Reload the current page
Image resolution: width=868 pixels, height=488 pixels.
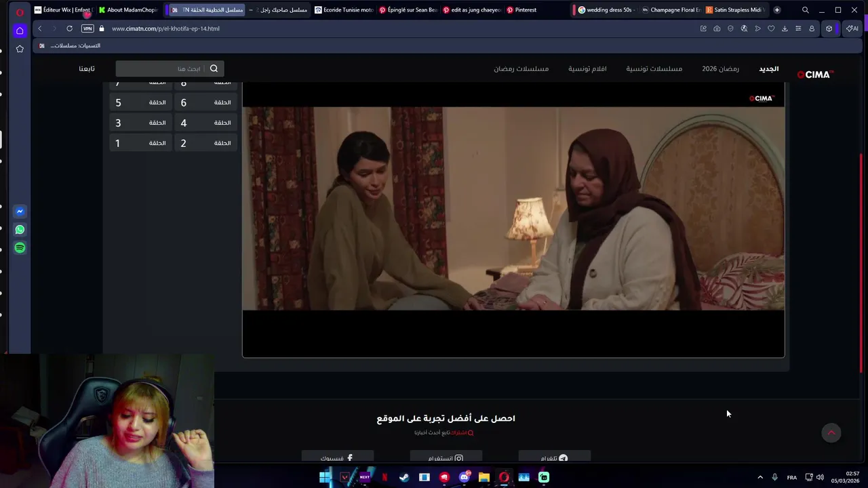coord(69,28)
